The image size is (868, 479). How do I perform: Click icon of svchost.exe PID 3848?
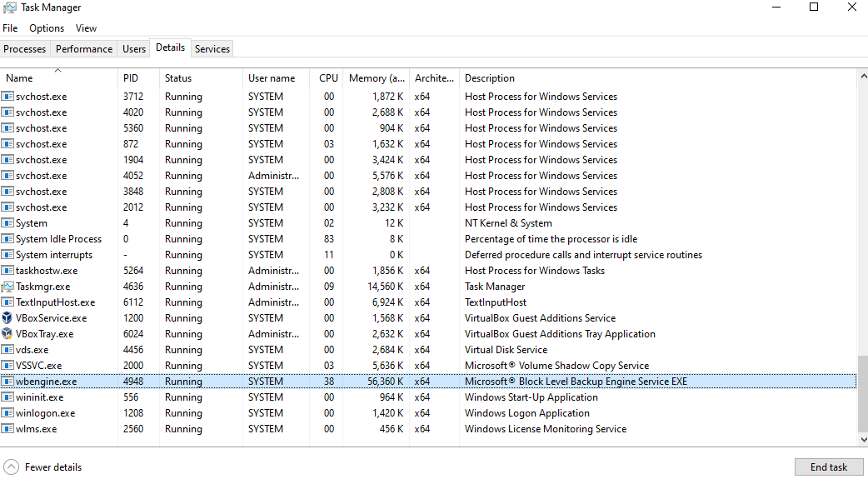click(7, 192)
